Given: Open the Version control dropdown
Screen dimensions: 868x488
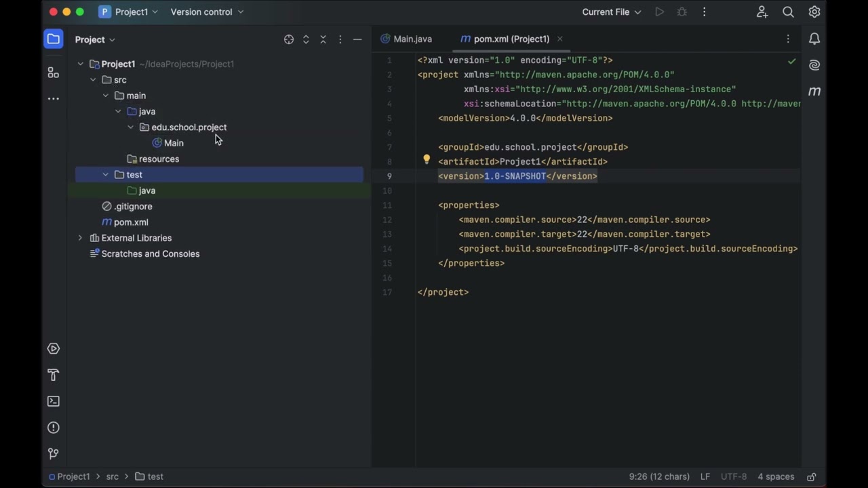Looking at the screenshot, I should [207, 12].
